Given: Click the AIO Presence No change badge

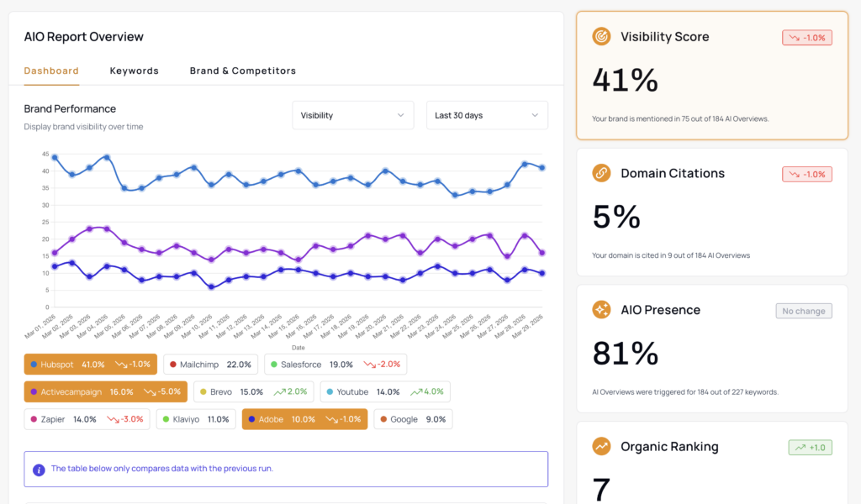Looking at the screenshot, I should [x=803, y=311].
